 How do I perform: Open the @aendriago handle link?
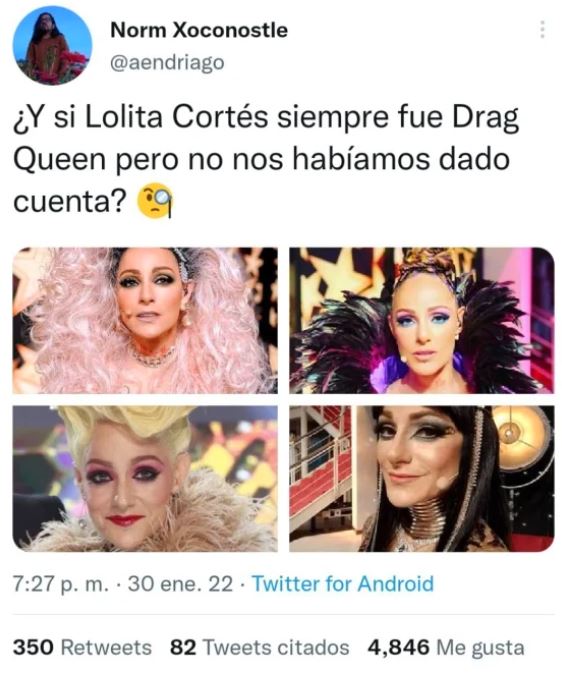coord(167,63)
